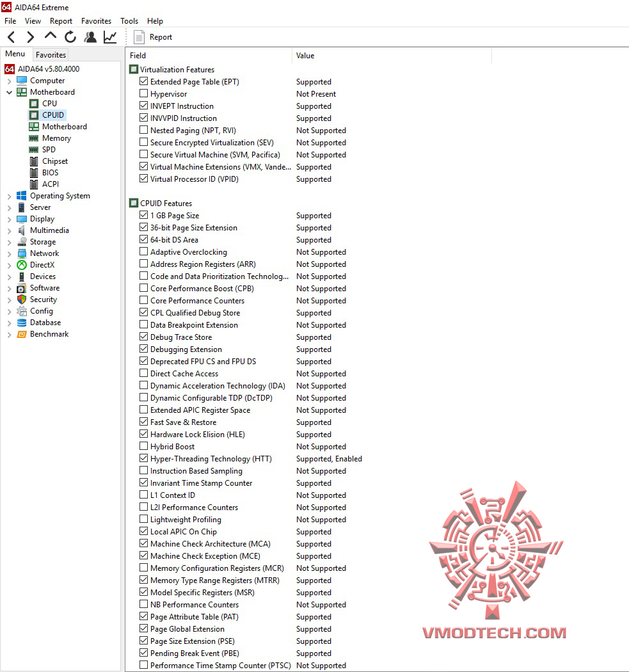Image resolution: width=629 pixels, height=672 pixels.
Task: Toggle the Pending Break Event (PBE) checkbox
Action: [x=143, y=653]
